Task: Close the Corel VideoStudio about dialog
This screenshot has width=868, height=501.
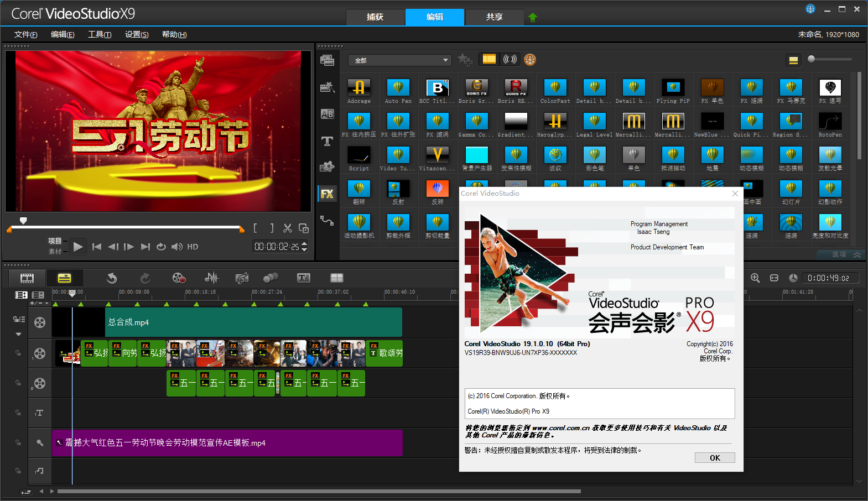Action: [x=735, y=194]
